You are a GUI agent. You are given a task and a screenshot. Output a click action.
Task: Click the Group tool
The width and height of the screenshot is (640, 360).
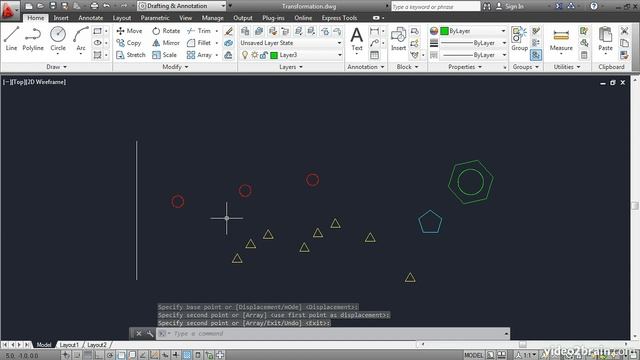(519, 39)
